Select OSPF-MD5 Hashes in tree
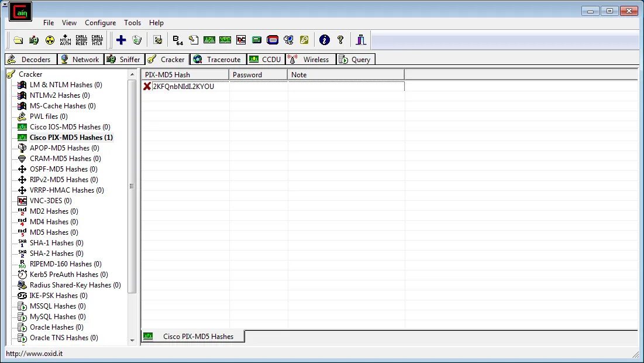The width and height of the screenshot is (644, 363). (63, 169)
